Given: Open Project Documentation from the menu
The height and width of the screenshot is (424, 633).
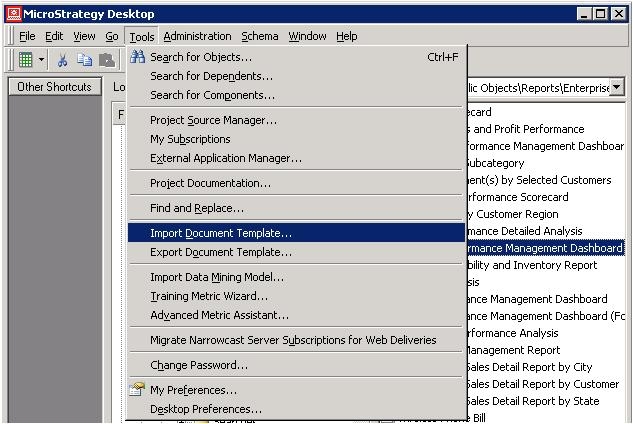Looking at the screenshot, I should (x=210, y=183).
